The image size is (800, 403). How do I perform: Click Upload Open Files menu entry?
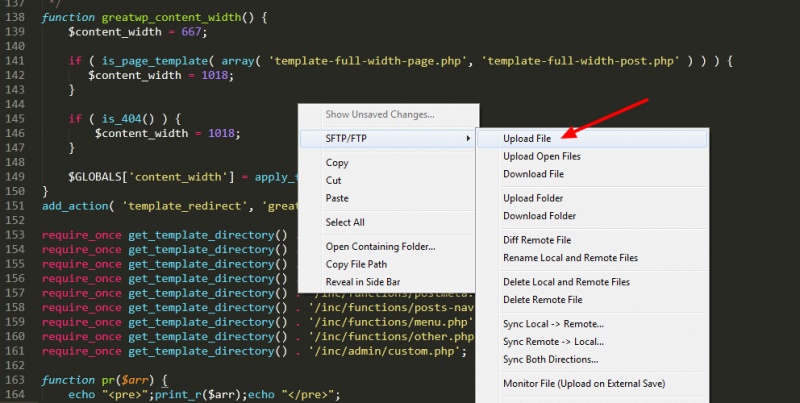[x=541, y=156]
